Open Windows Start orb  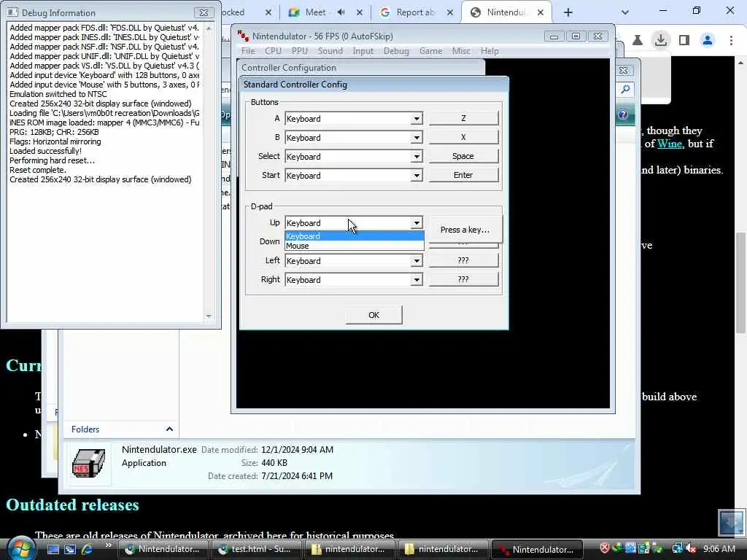tap(20, 548)
